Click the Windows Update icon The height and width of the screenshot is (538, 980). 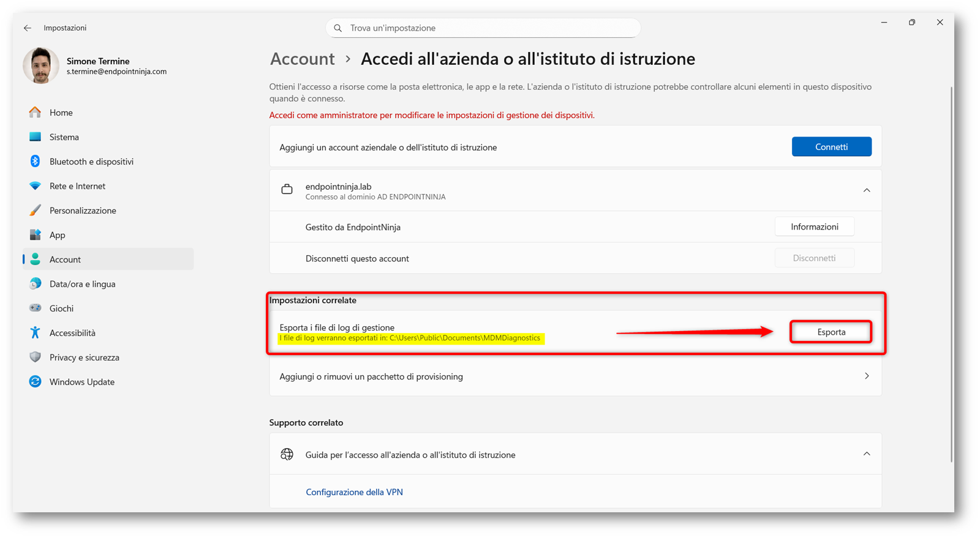(36, 381)
